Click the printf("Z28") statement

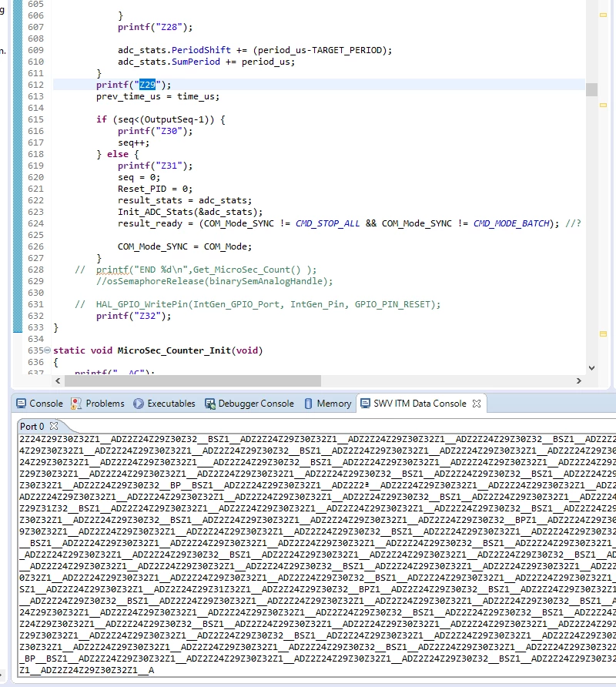(155, 27)
